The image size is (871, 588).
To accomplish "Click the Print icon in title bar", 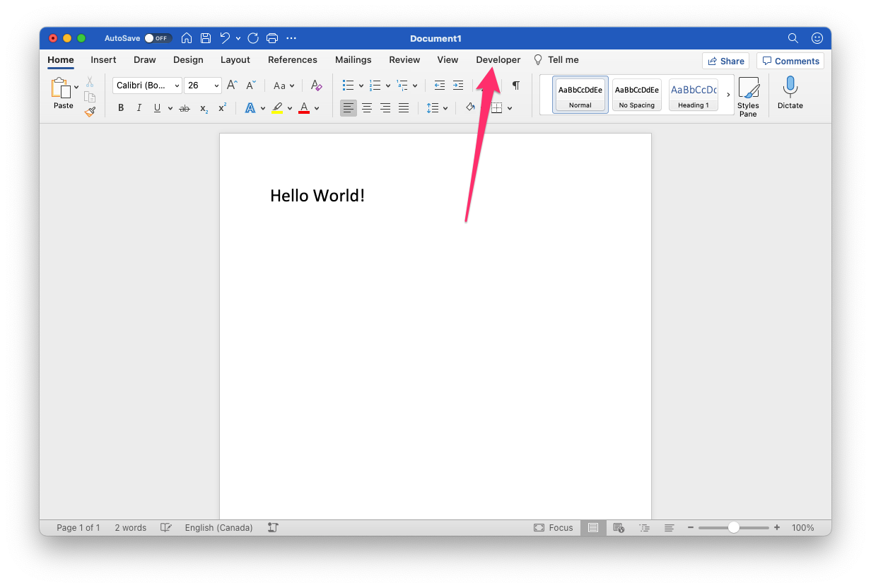I will point(272,38).
